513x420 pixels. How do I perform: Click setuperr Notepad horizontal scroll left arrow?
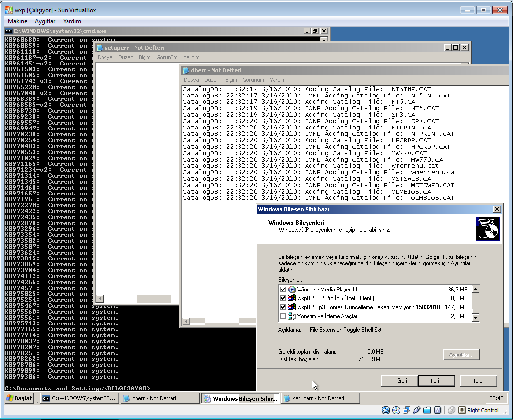pyautogui.click(x=100, y=299)
